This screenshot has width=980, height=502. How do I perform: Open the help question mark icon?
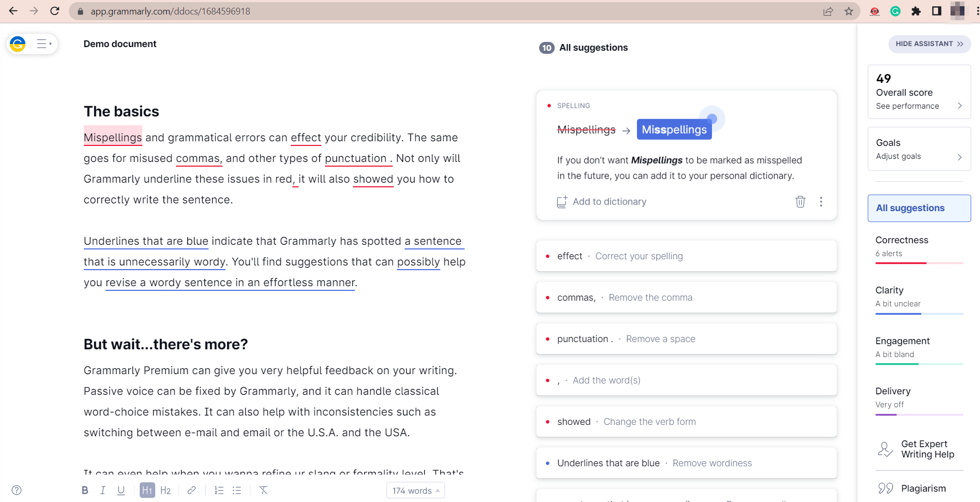tap(17, 490)
